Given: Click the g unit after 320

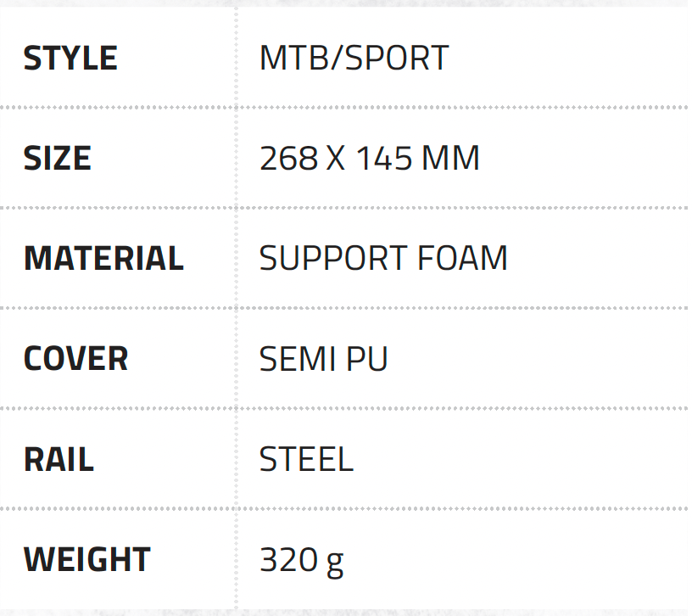Looking at the screenshot, I should click(334, 562).
